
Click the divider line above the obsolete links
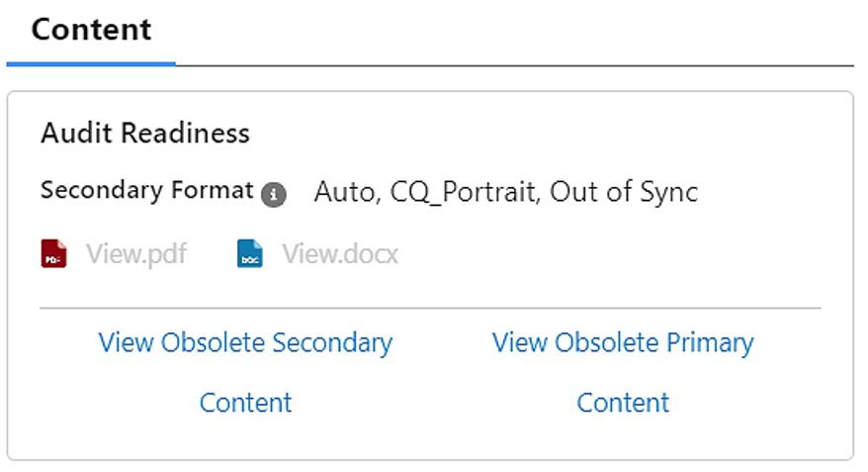[x=430, y=309]
